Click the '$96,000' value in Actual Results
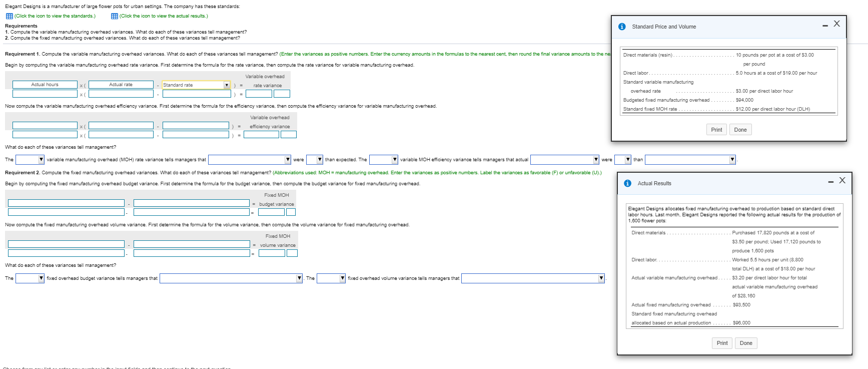 pyautogui.click(x=741, y=323)
